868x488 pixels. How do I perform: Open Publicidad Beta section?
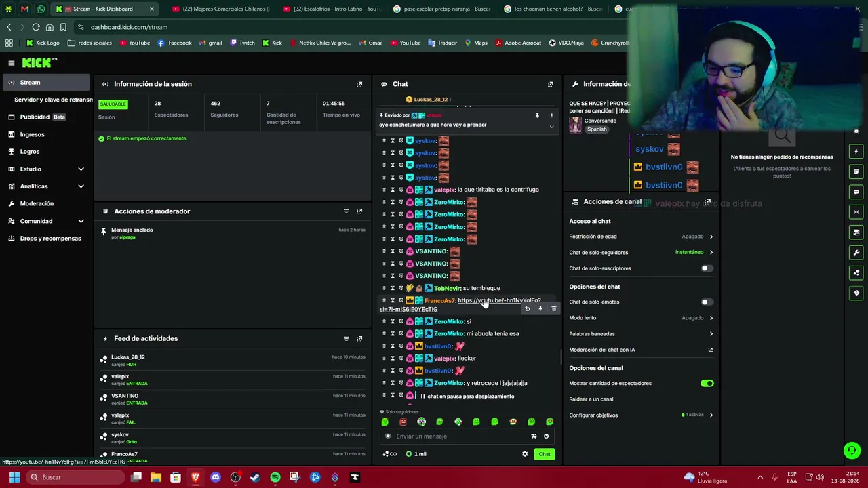[45, 117]
